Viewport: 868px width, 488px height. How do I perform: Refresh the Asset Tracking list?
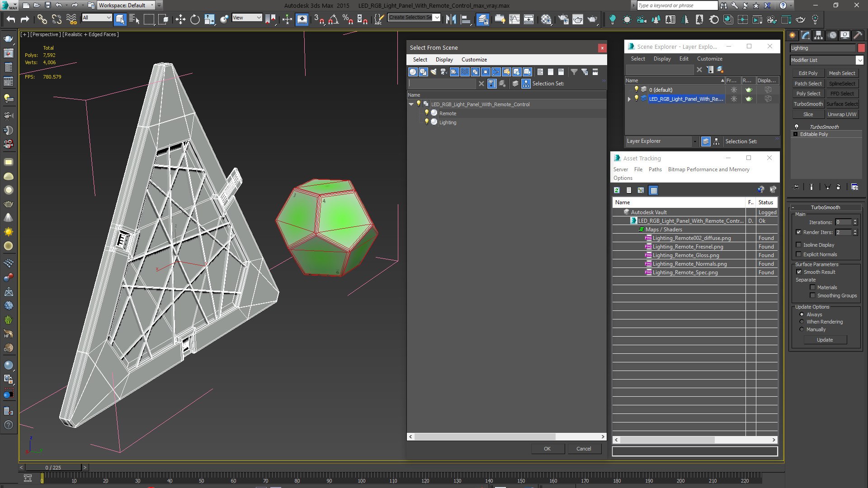click(617, 190)
